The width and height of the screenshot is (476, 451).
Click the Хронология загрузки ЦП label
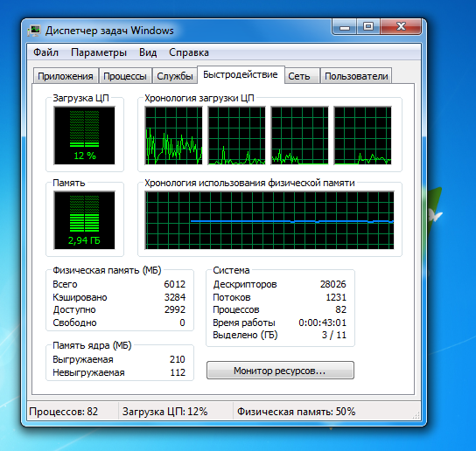pyautogui.click(x=199, y=98)
